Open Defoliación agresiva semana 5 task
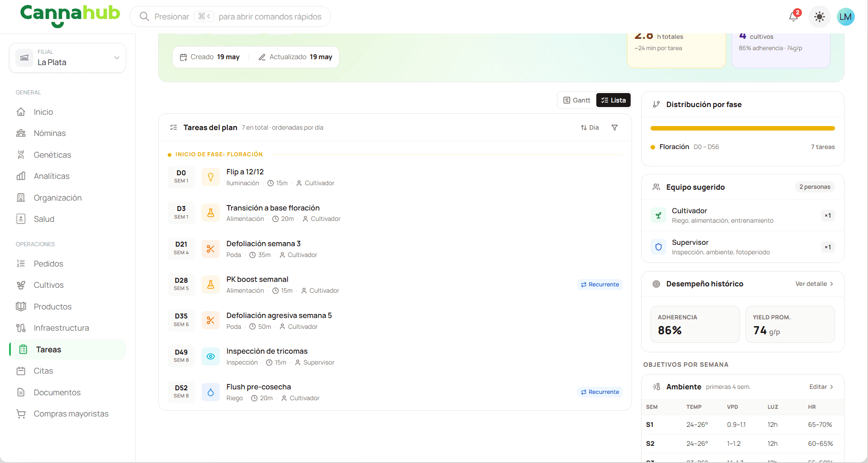The height and width of the screenshot is (463, 868). pos(395,321)
